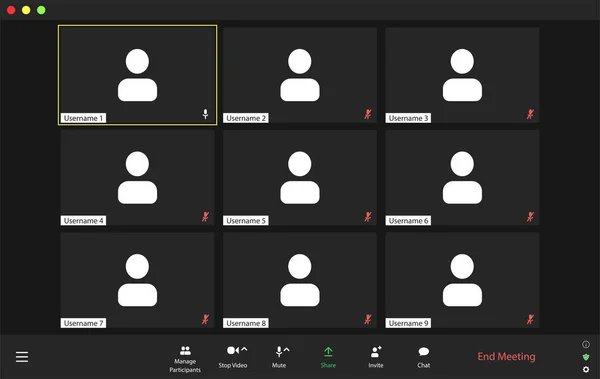Viewport: 600px width, 379px height.
Task: Unmute Username 5 via red mic icon
Action: pyautogui.click(x=368, y=217)
